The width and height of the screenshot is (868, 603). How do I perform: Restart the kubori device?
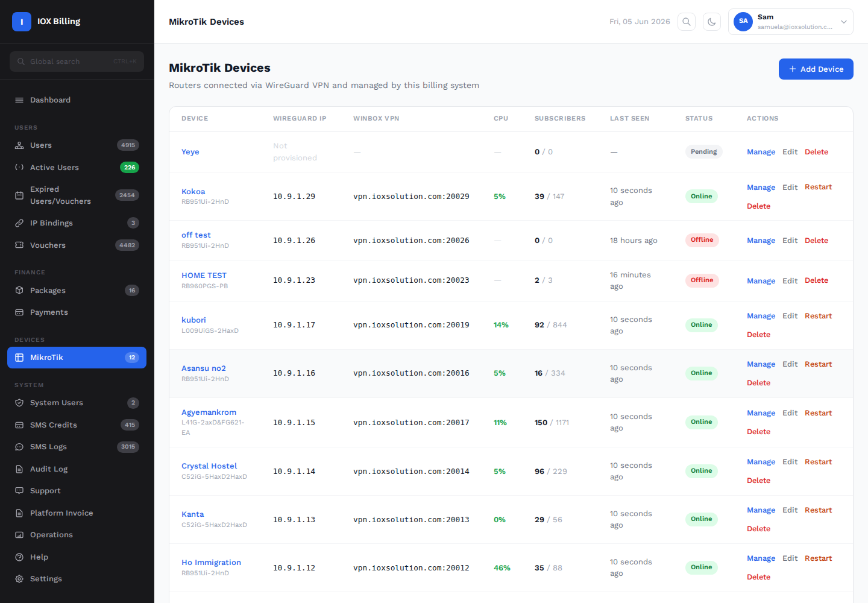pyautogui.click(x=818, y=316)
